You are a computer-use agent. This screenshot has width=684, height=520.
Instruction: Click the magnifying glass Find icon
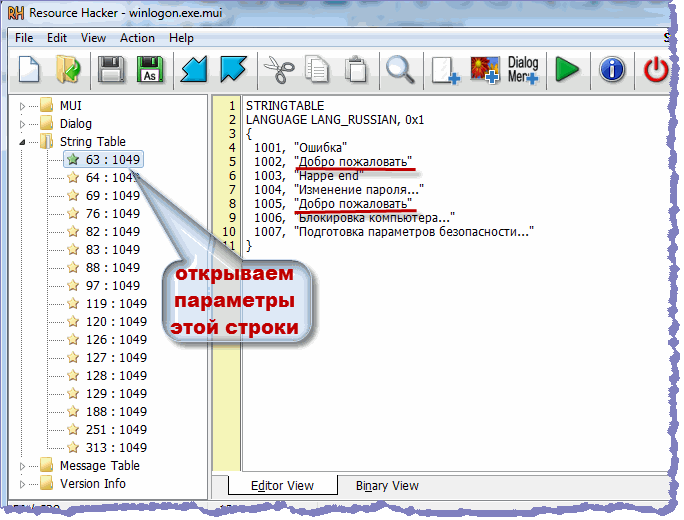400,69
